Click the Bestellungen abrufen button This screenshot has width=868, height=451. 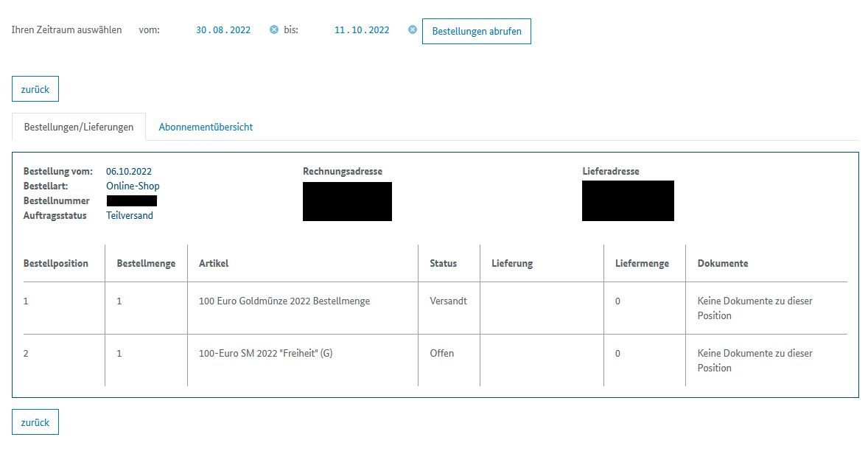(477, 32)
